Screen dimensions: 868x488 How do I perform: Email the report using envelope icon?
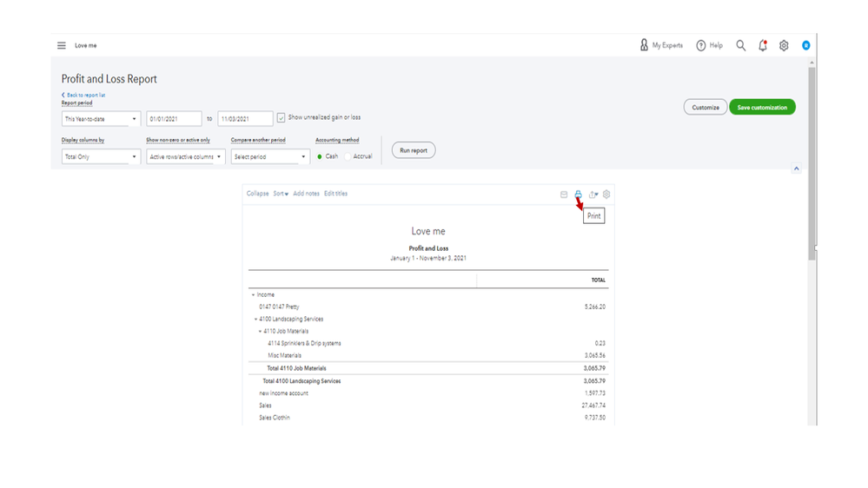[x=564, y=195]
